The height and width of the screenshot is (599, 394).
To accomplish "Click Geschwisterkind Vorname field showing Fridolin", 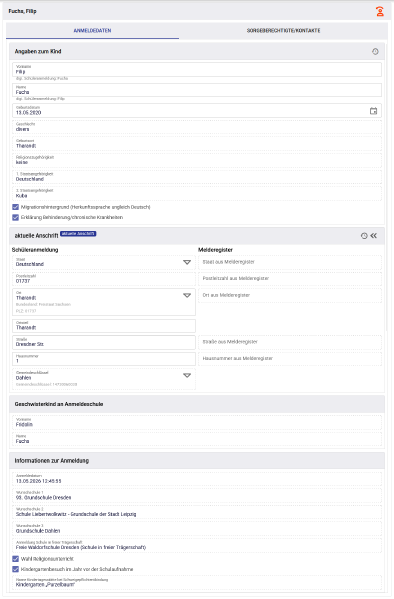I will coord(197,423).
